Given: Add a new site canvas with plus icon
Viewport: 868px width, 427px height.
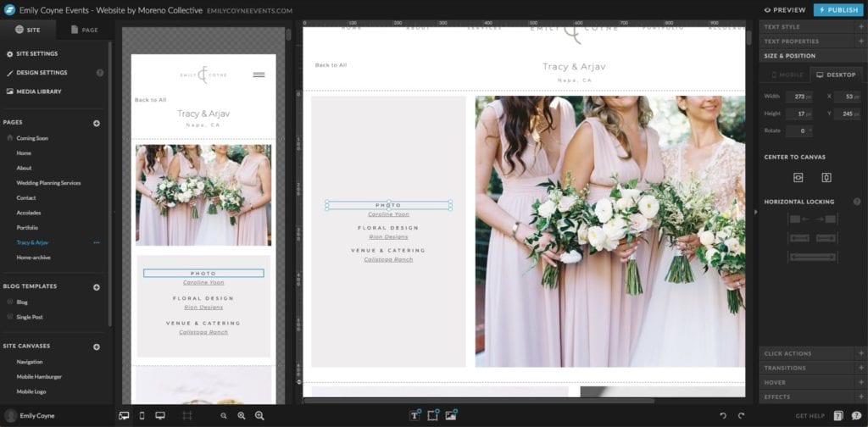Looking at the screenshot, I should tap(97, 347).
